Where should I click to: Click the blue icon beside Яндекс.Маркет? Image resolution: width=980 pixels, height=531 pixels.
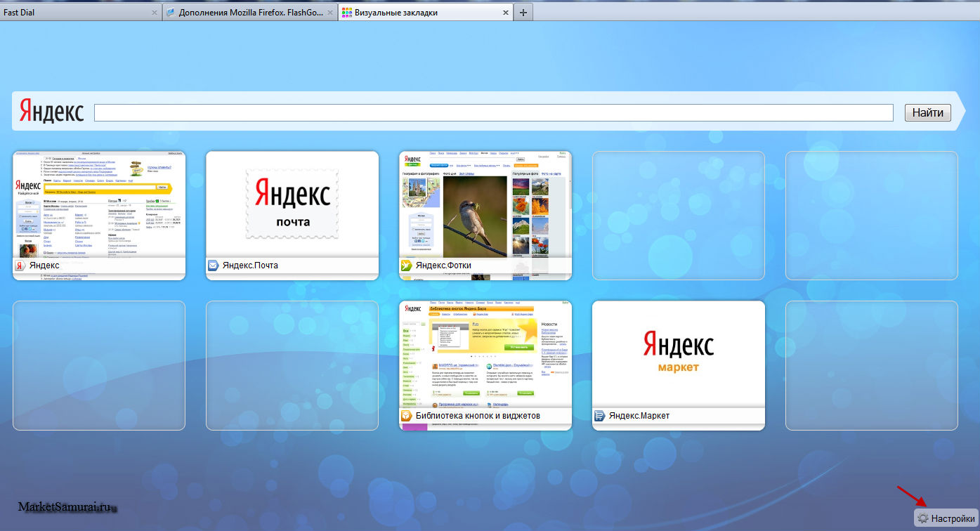click(599, 416)
